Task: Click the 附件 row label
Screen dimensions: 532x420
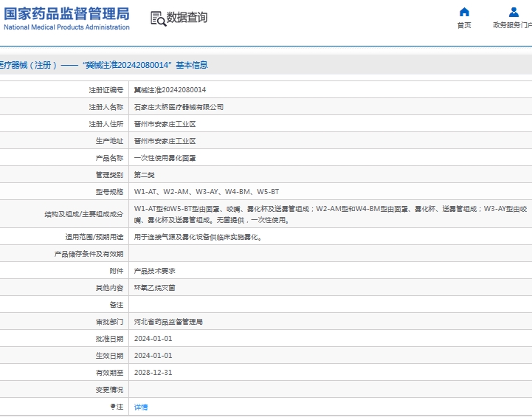Action: click(x=117, y=271)
